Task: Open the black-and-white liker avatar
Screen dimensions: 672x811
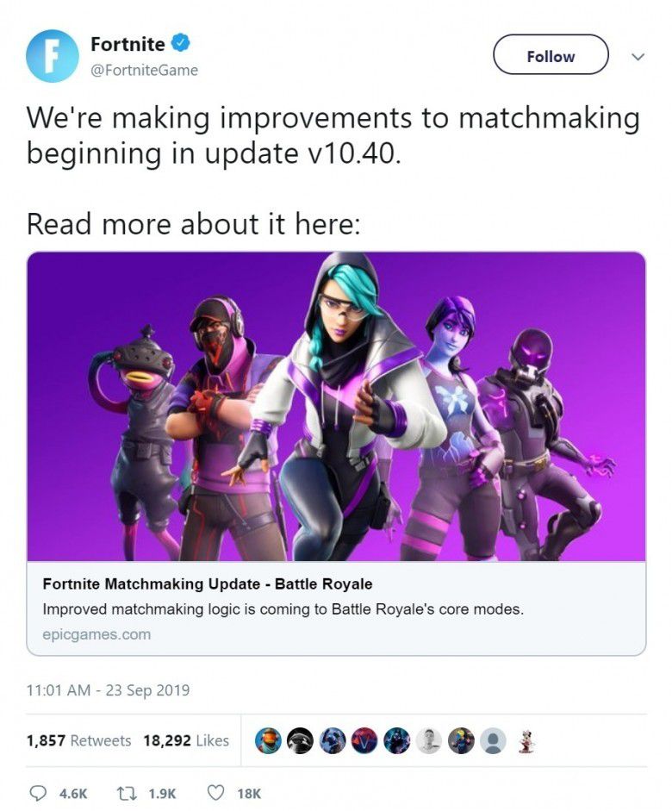Action: (301, 740)
